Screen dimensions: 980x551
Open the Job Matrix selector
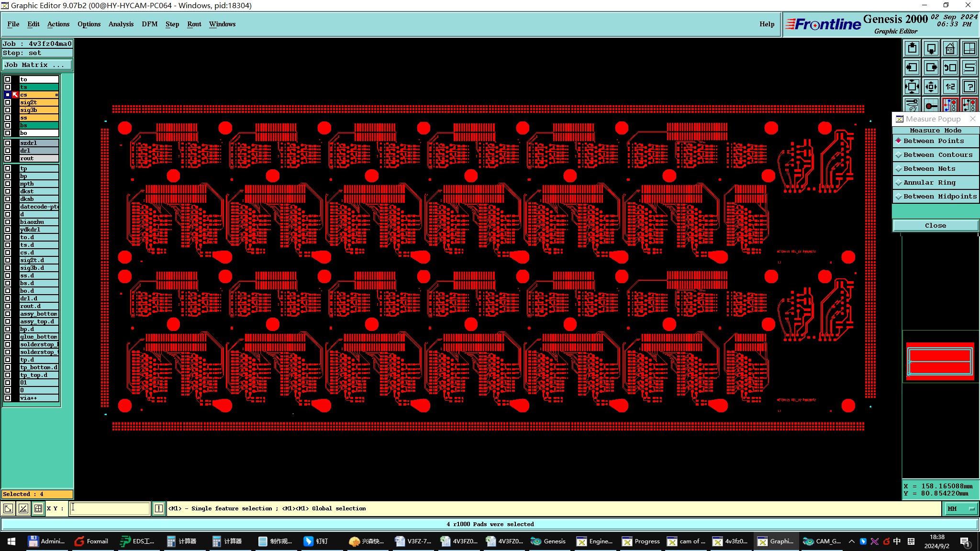[x=37, y=65]
